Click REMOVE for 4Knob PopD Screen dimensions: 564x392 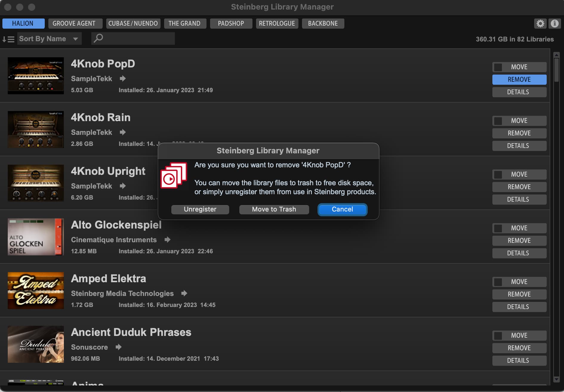(519, 80)
